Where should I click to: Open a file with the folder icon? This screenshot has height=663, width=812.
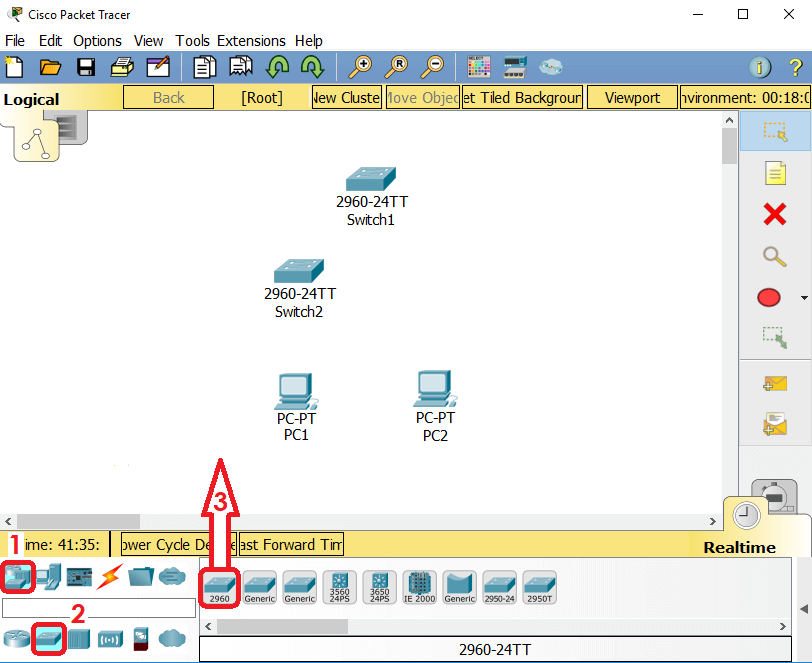pos(50,67)
